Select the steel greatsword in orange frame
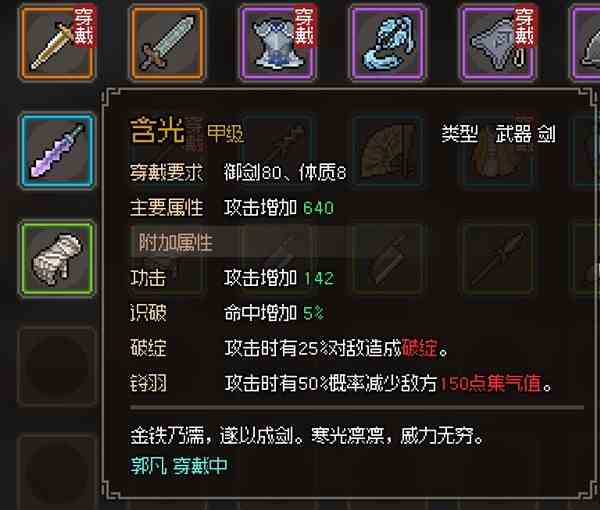This screenshot has width=600, height=510. (x=168, y=42)
